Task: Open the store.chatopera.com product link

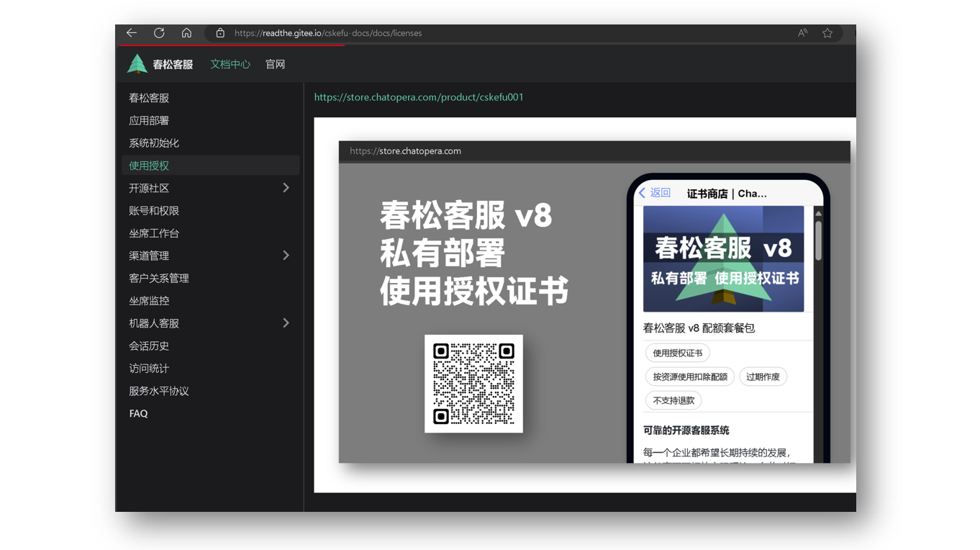Action: click(x=419, y=97)
